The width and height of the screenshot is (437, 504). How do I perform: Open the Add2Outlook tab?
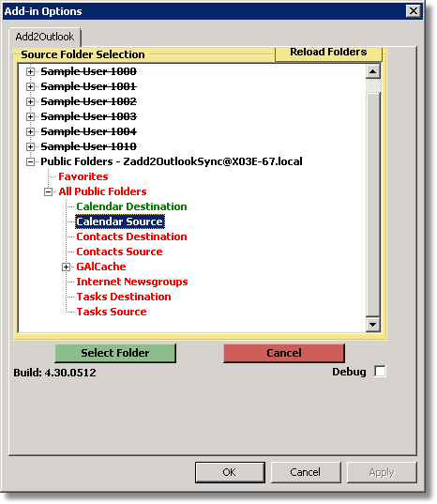coord(45,37)
